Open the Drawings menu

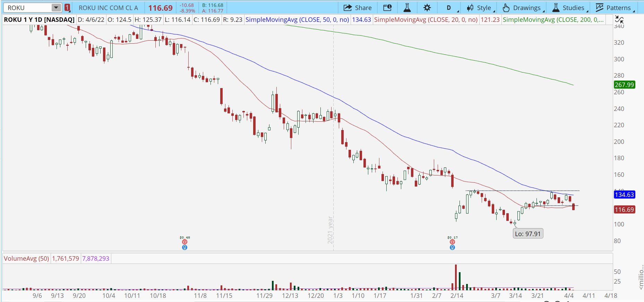(x=523, y=8)
